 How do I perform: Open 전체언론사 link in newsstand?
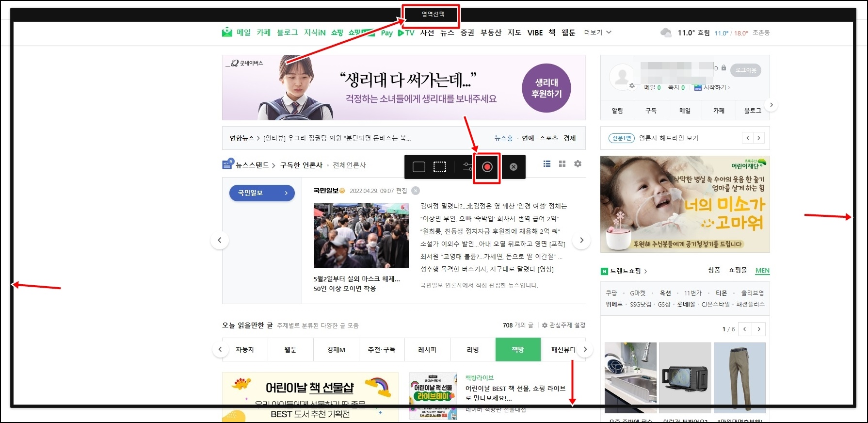click(x=349, y=165)
